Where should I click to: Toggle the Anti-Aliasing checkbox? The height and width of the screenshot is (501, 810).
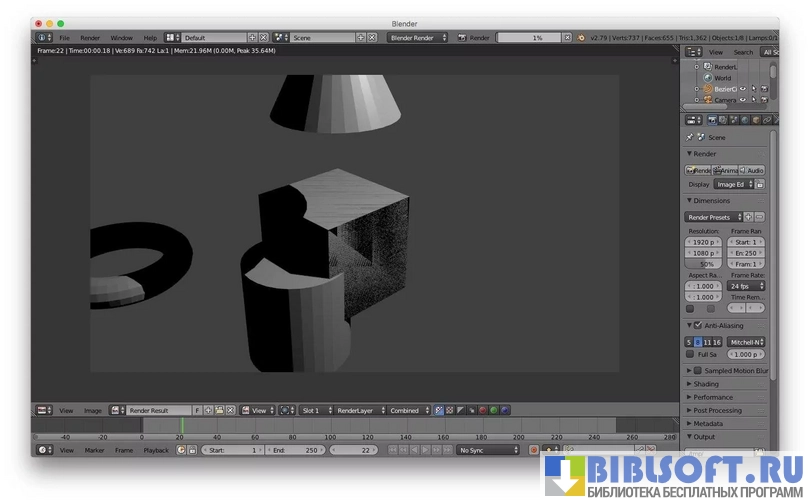697,325
